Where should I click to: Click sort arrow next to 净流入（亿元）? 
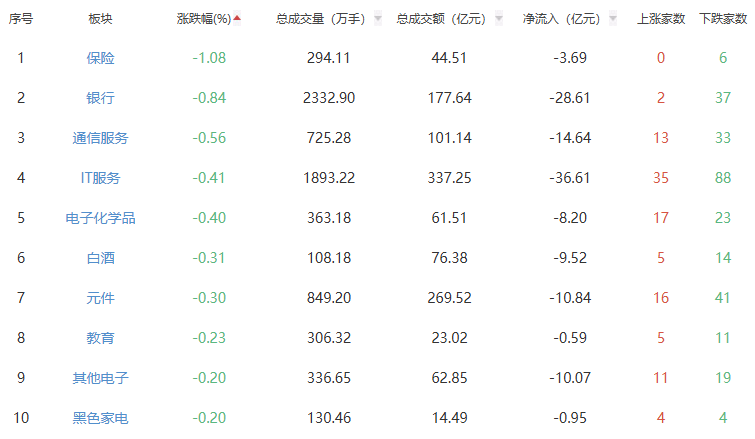(616, 18)
